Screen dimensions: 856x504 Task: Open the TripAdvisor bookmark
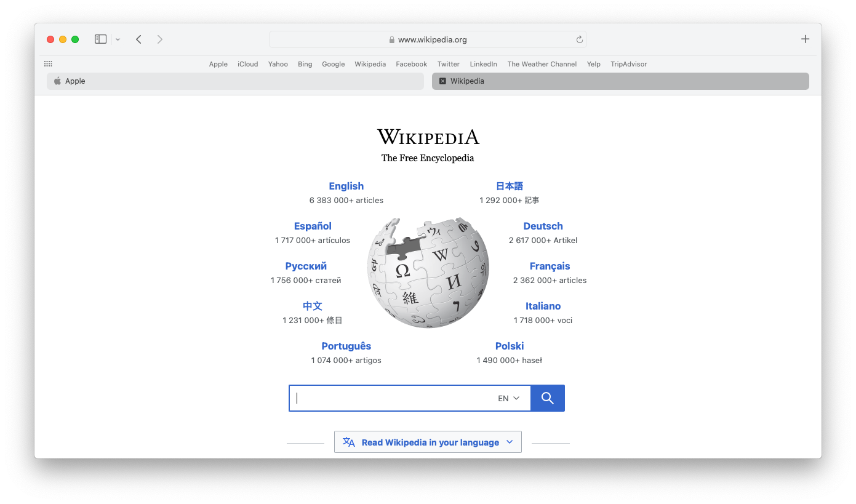point(629,64)
